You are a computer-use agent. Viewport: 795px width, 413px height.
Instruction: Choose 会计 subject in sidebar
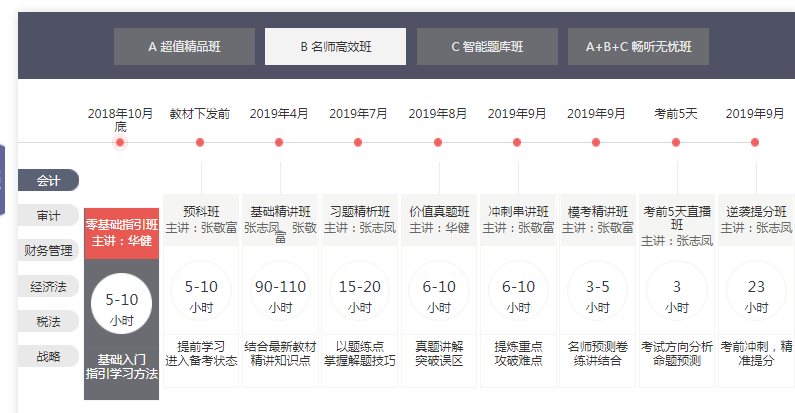pyautogui.click(x=48, y=181)
